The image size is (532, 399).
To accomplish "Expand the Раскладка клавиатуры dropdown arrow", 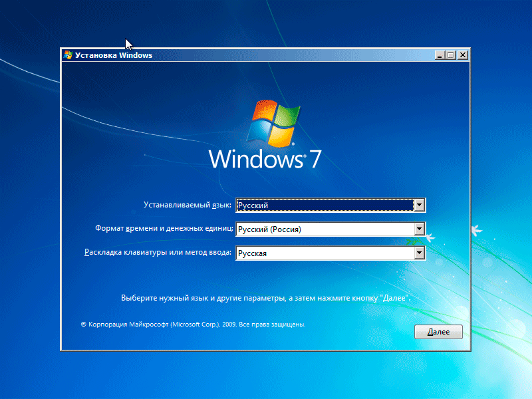I will click(419, 253).
